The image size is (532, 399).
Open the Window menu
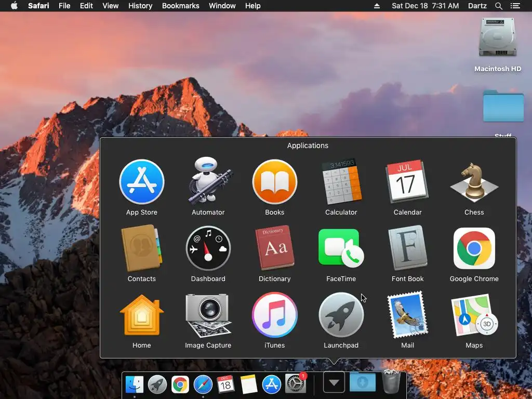pos(222,6)
